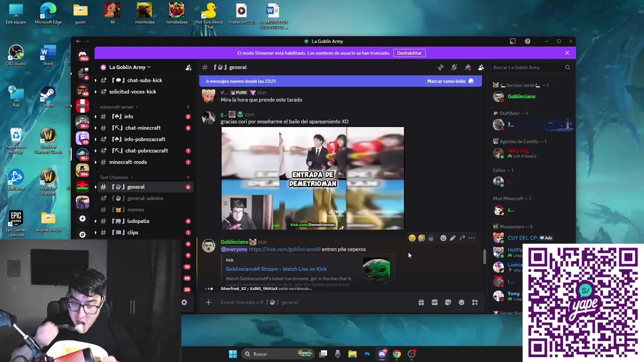Collapse minecraft server category
The height and width of the screenshot is (362, 644).
119,107
